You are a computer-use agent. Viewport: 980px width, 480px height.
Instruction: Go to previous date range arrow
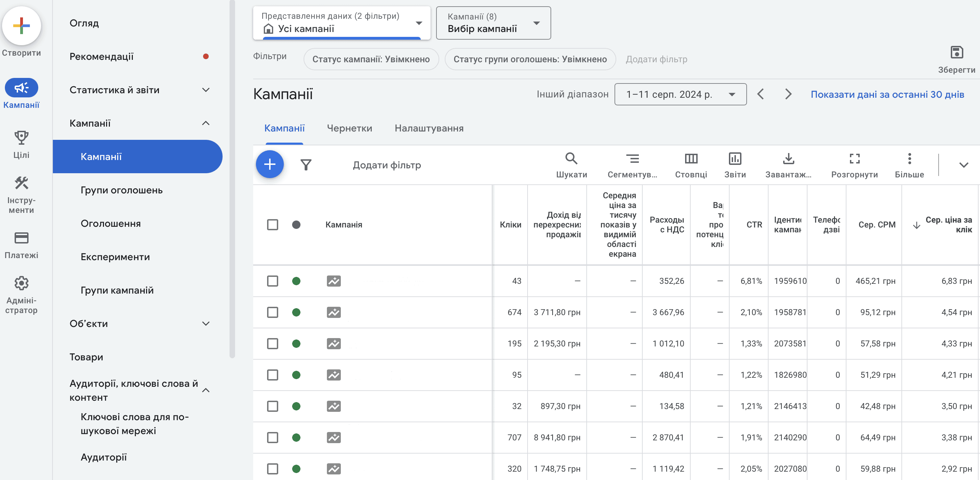[x=761, y=94]
